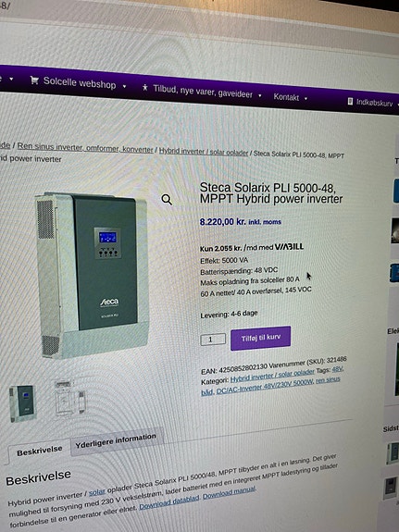Follow the Ren sinus inverter breadcrumb link

point(85,148)
